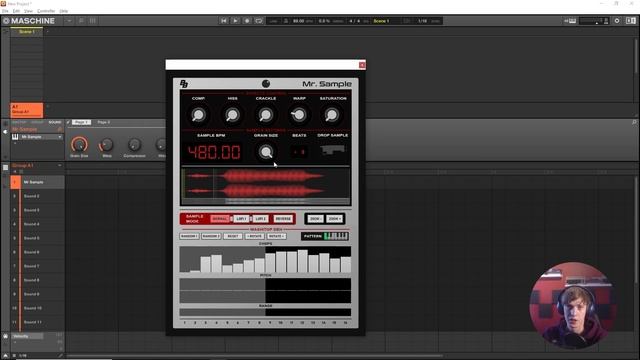Image resolution: width=640 pixels, height=360 pixels.
Task: Switch to the SOUND tab in the control area
Action: [55, 122]
